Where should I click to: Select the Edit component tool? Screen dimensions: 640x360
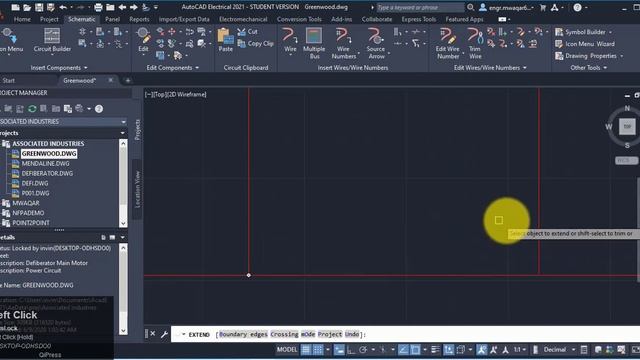point(143,40)
